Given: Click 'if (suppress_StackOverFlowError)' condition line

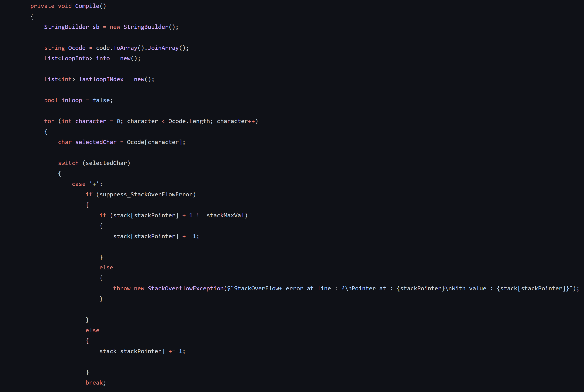Looking at the screenshot, I should (x=141, y=194).
